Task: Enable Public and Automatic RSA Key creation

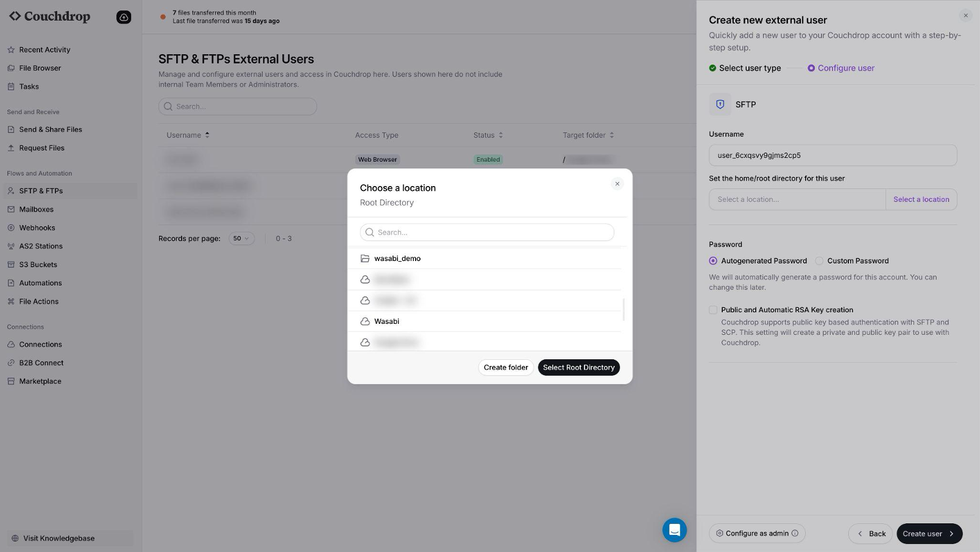Action: tap(713, 310)
